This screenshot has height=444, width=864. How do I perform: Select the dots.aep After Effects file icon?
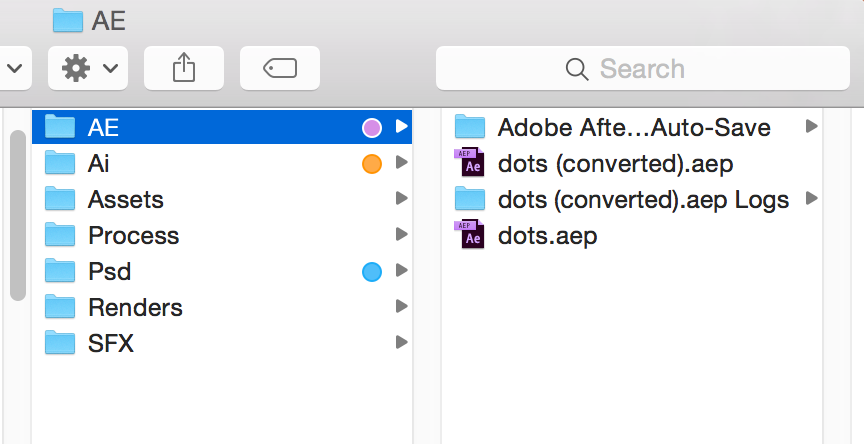[x=469, y=235]
